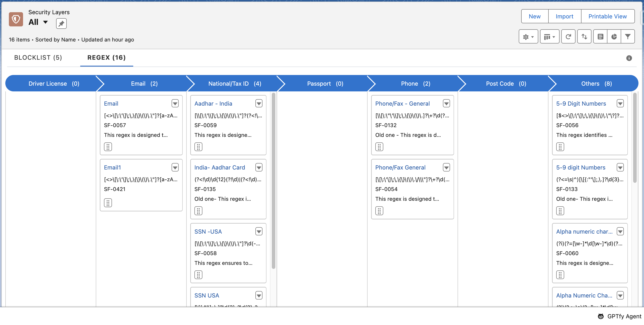The width and height of the screenshot is (644, 325).
Task: Open list view controls gear menu
Action: click(528, 37)
